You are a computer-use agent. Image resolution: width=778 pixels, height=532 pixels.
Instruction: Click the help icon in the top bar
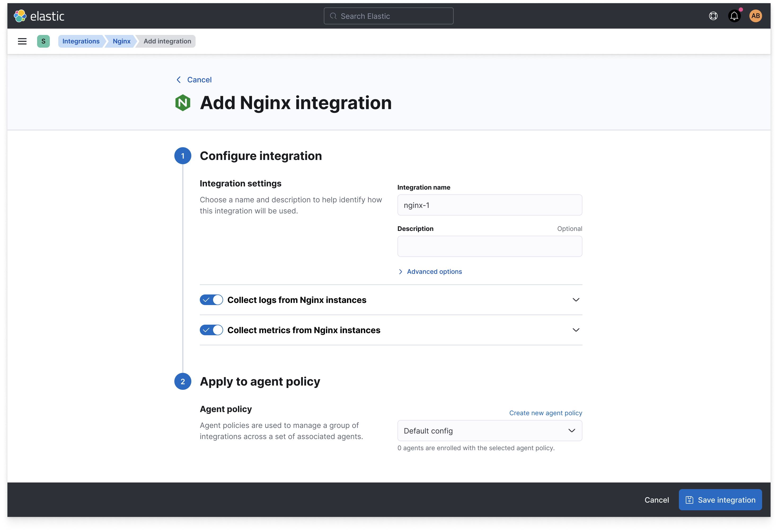(x=713, y=16)
